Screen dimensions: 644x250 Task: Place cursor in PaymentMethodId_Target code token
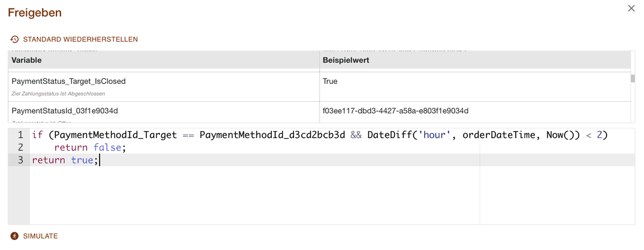[116, 135]
